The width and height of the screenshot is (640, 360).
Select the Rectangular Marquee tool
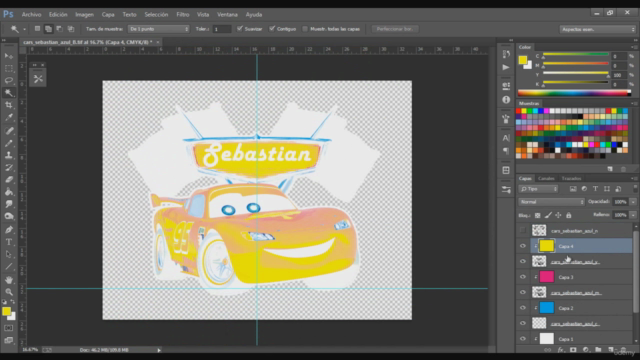point(9,68)
